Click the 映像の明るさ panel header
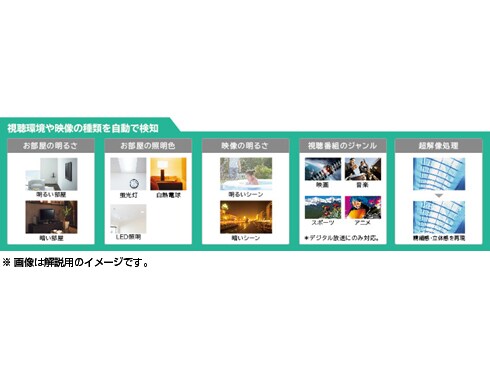Screen dimensions: 490x368 tap(245, 146)
